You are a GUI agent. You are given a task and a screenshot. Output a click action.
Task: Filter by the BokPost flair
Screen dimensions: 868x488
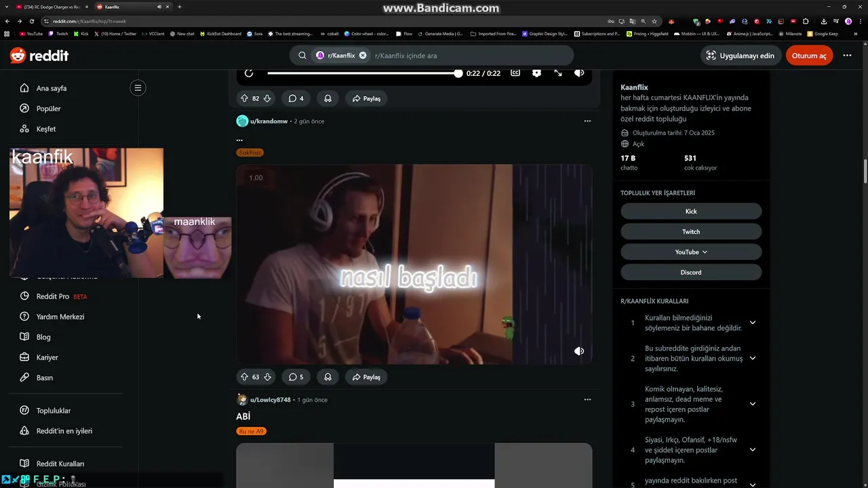[250, 152]
